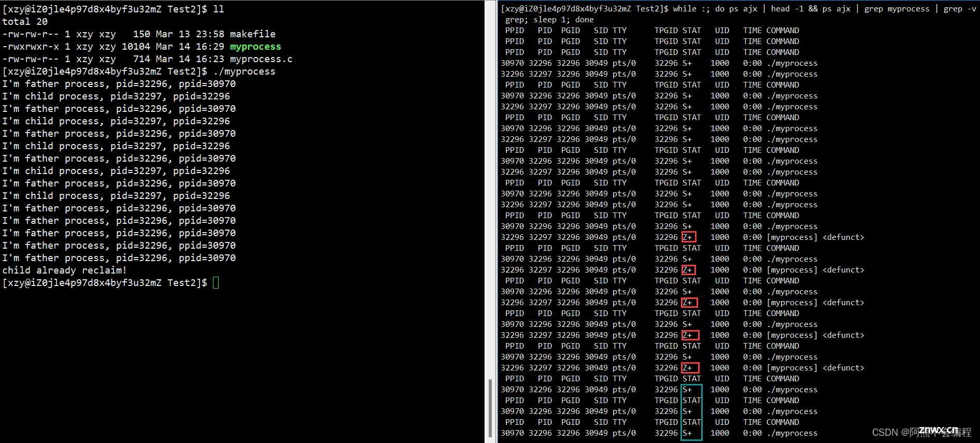Screen dimensions: 980x443
Task: Click the green myprocess executable name
Action: pyautogui.click(x=255, y=47)
